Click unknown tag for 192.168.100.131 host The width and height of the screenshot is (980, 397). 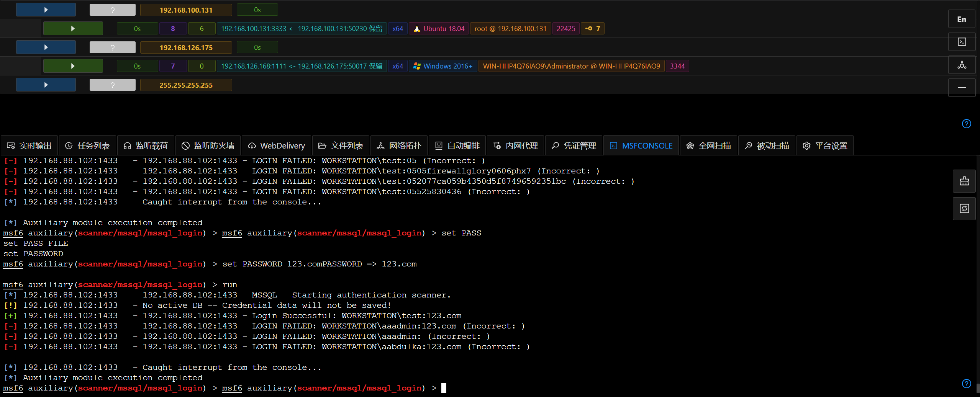[113, 10]
